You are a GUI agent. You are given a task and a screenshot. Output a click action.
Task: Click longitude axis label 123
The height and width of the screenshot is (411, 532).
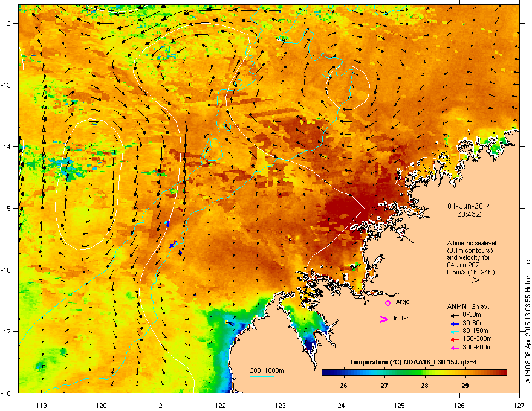pyautogui.click(x=281, y=405)
